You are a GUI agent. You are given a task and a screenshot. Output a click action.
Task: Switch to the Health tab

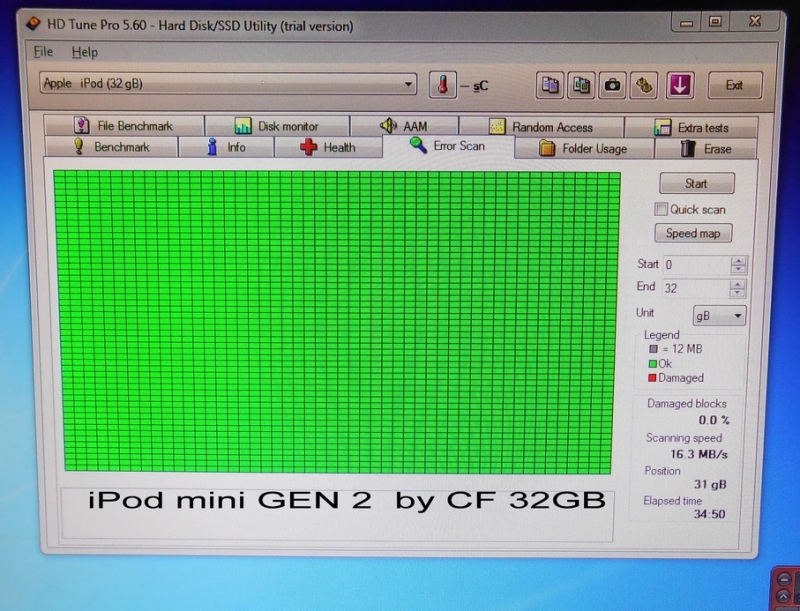coord(328,148)
